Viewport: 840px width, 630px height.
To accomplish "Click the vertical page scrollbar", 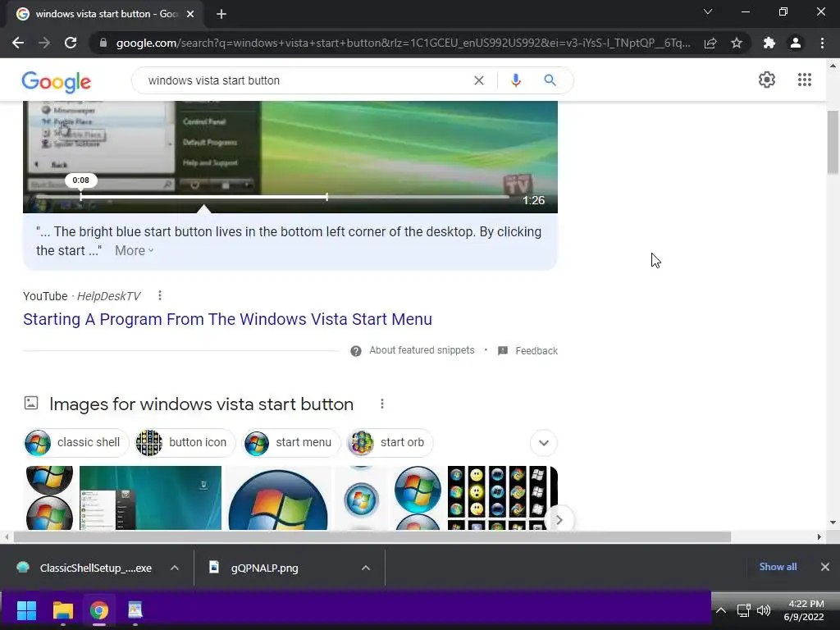I will pyautogui.click(x=833, y=143).
